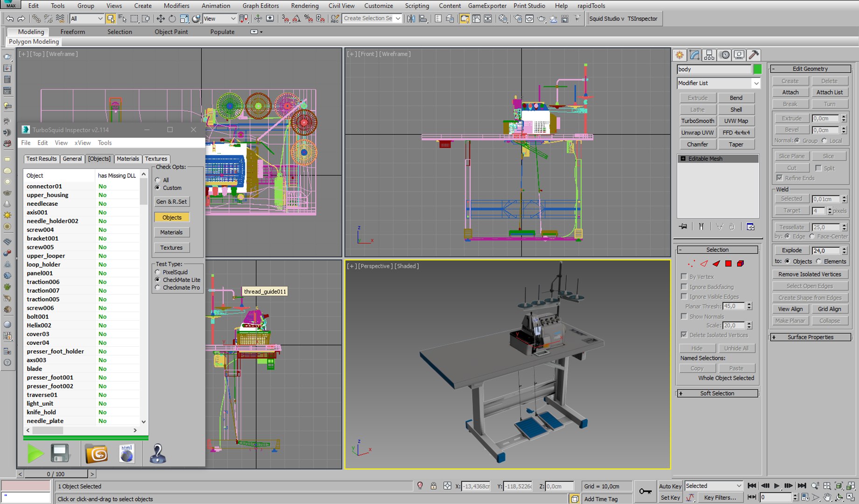Select the All radio under Check Opts
The image size is (859, 504).
[158, 180]
